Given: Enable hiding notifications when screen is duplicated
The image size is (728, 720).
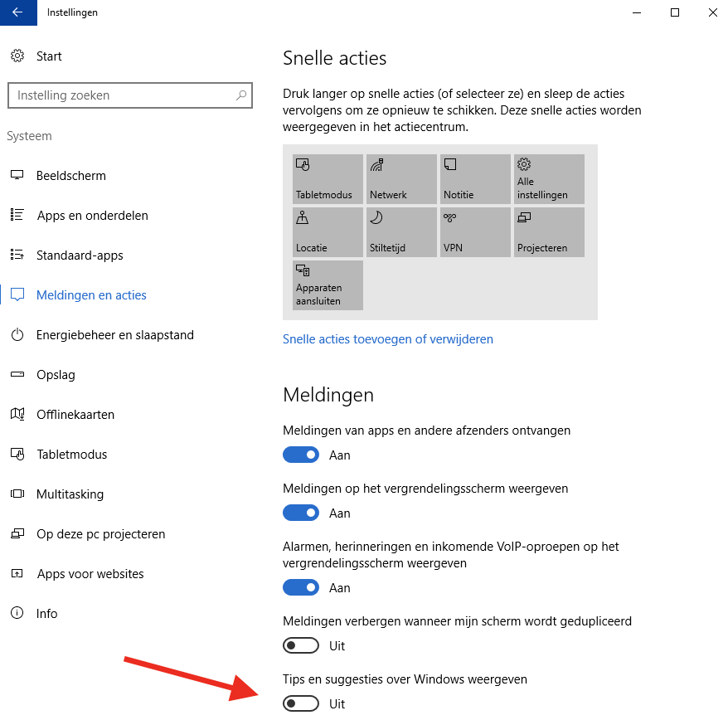Looking at the screenshot, I should click(301, 646).
